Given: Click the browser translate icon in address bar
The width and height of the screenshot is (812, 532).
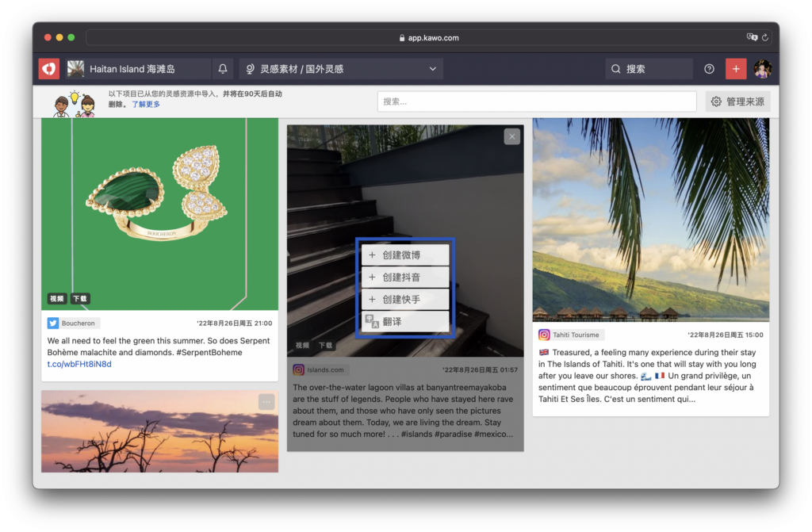Looking at the screenshot, I should point(751,37).
